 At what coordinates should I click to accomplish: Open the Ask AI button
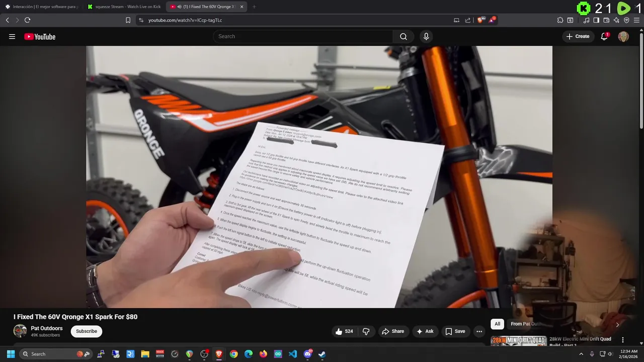click(x=425, y=331)
